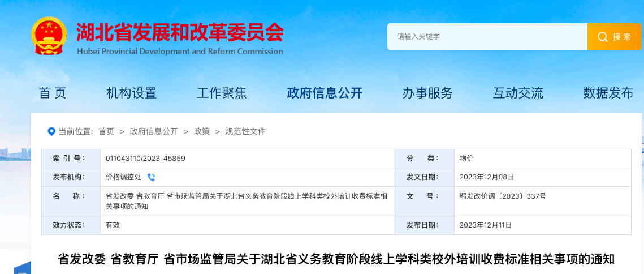Viewport: 644px width, 274px height.
Task: Click the 湖北省发展和改革委员会 site title
Action: click(x=180, y=33)
